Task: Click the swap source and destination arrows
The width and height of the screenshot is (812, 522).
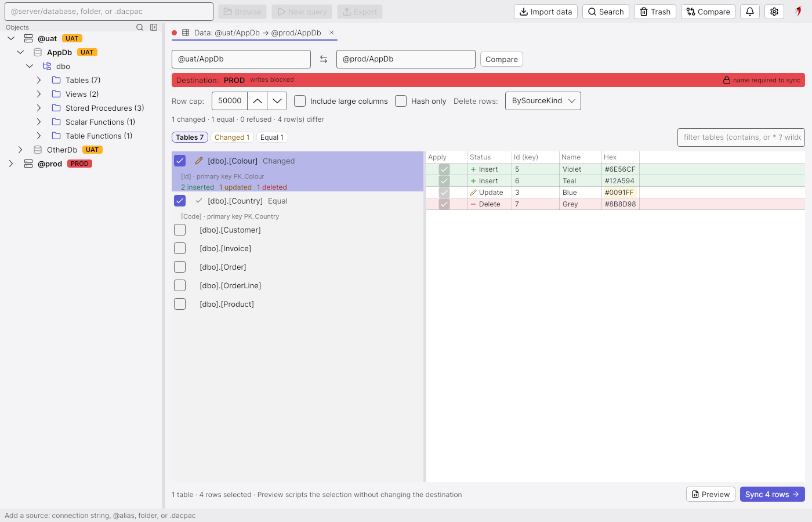Action: point(324,59)
